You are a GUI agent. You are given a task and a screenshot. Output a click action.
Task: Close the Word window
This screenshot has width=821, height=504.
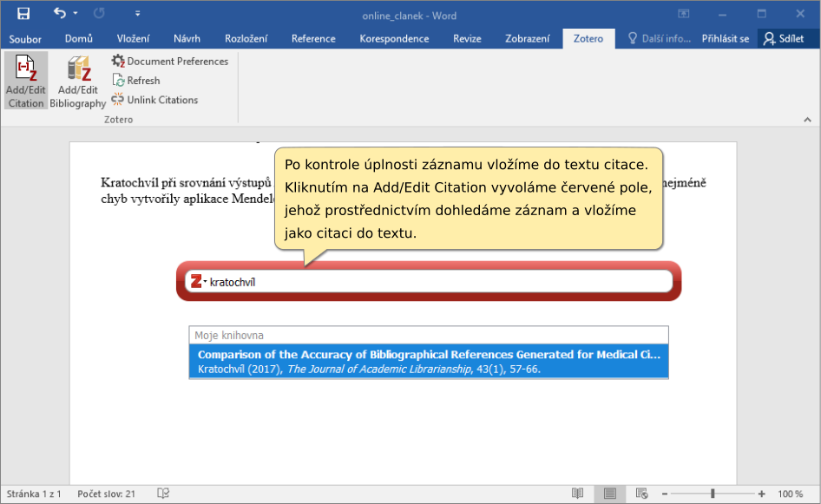800,14
